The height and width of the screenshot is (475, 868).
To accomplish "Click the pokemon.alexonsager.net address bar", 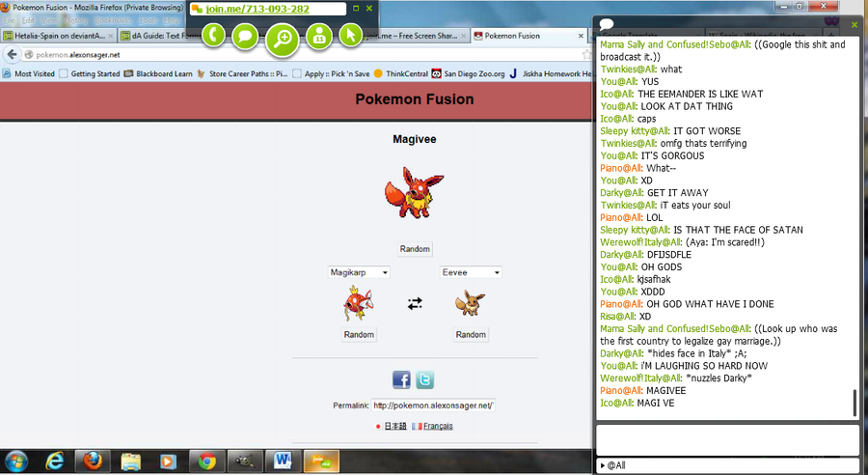I will 305,54.
